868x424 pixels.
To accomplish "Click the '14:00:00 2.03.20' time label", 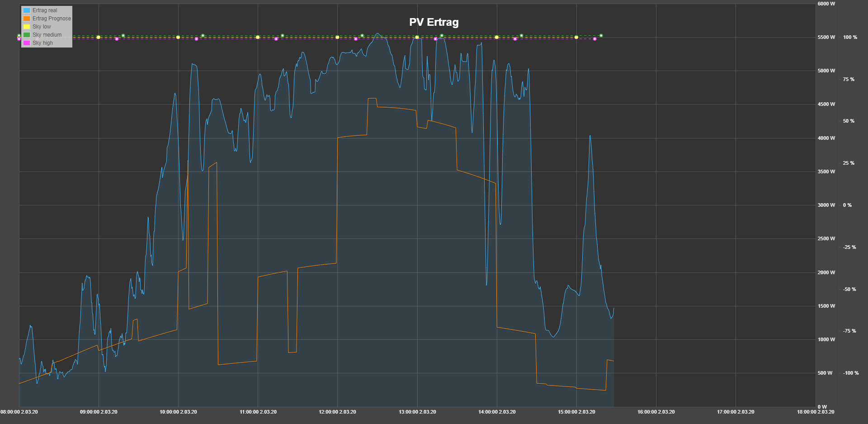I will [497, 412].
